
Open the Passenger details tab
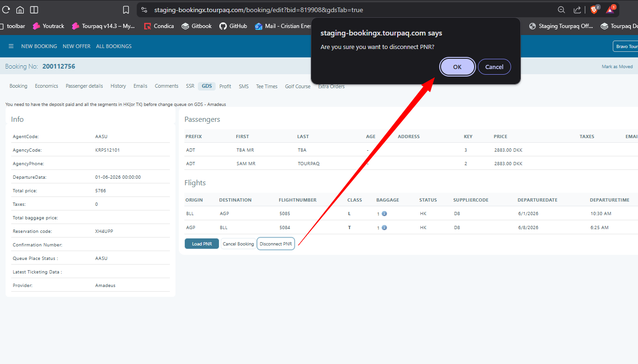click(x=84, y=86)
